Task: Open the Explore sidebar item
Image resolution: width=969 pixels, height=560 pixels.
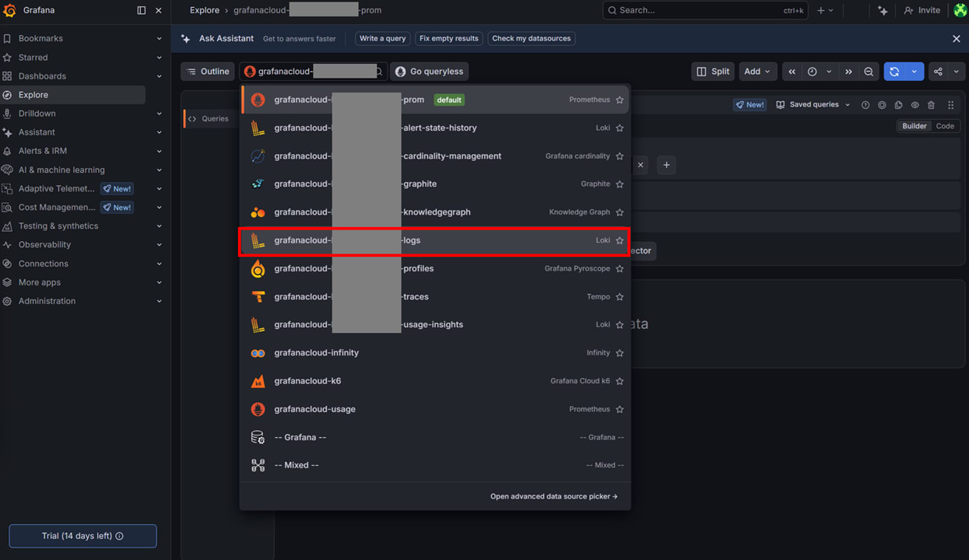Action: pyautogui.click(x=72, y=95)
